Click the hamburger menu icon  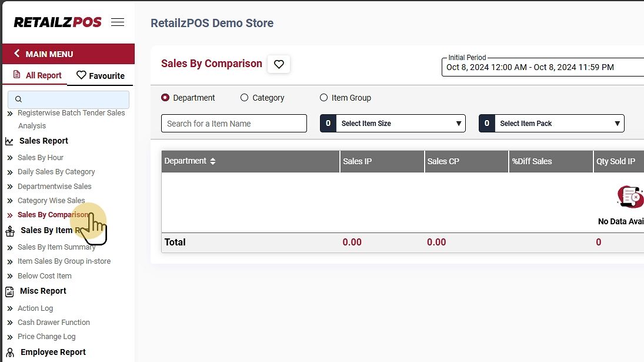coord(118,22)
